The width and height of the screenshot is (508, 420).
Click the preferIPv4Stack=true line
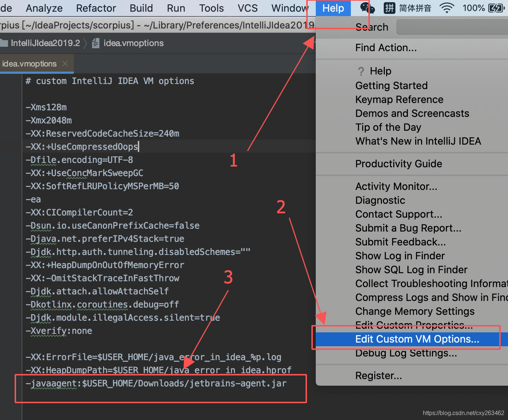pyautogui.click(x=105, y=239)
